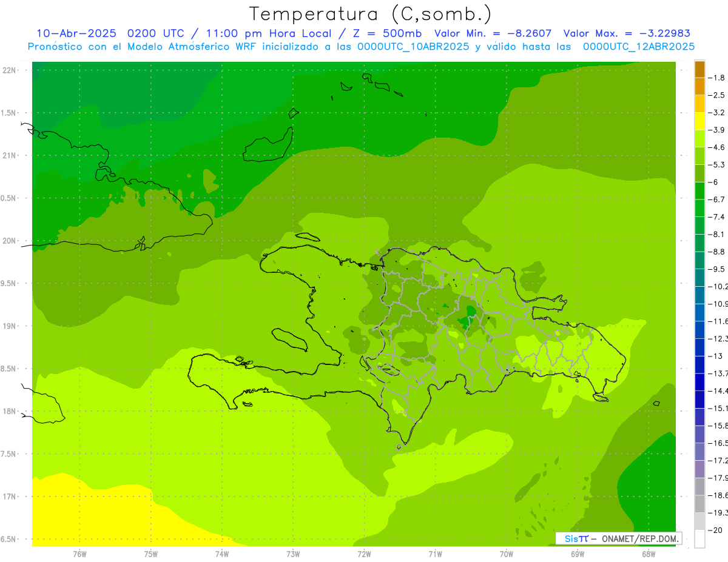This screenshot has width=728, height=562.
Task: Click the "-8.1" color bar label
Action: 717,234
